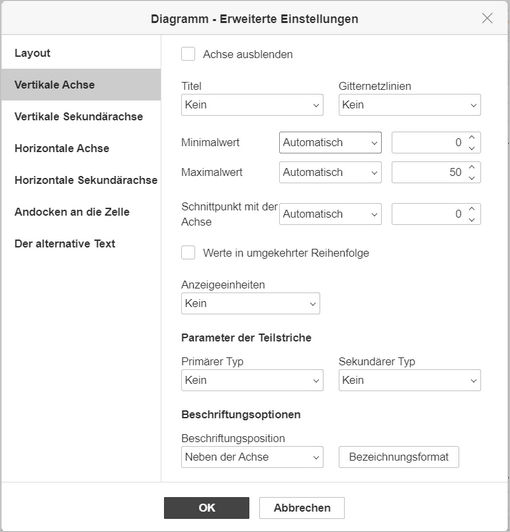Close the Diagramm settings dialog
The height and width of the screenshot is (532, 510).
(487, 18)
